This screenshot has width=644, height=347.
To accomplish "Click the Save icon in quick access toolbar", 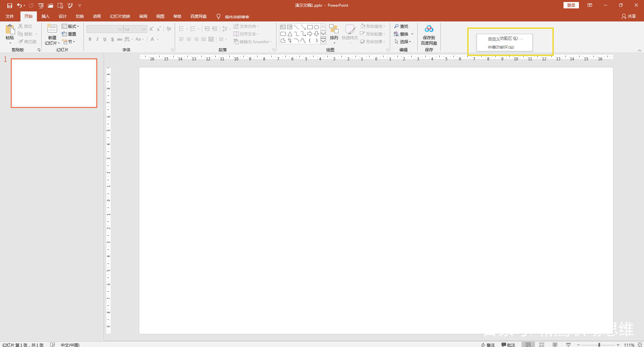I will point(10,5).
